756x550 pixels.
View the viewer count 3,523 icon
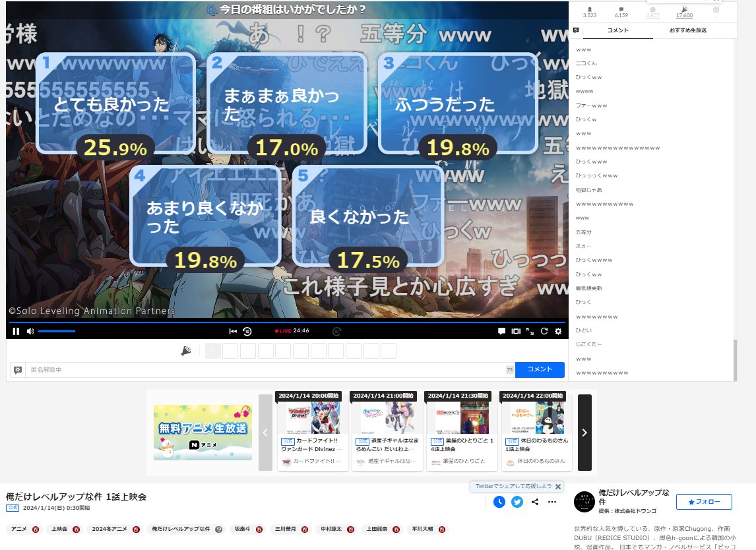[x=590, y=12]
